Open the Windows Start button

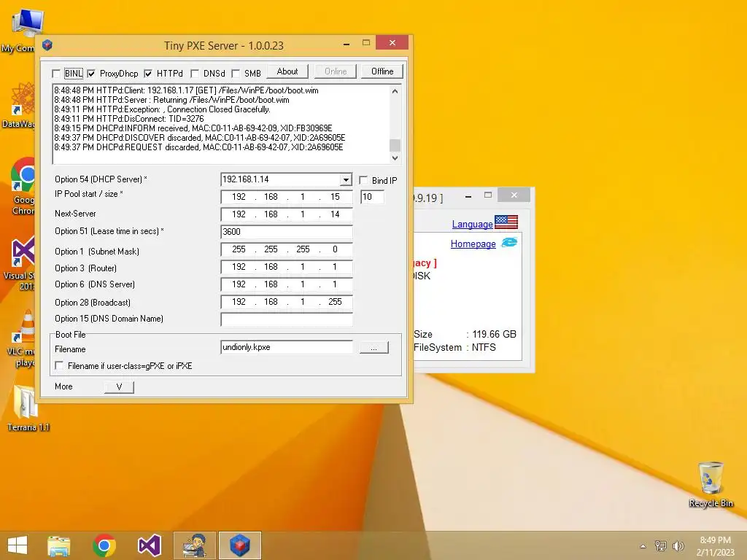click(x=18, y=545)
